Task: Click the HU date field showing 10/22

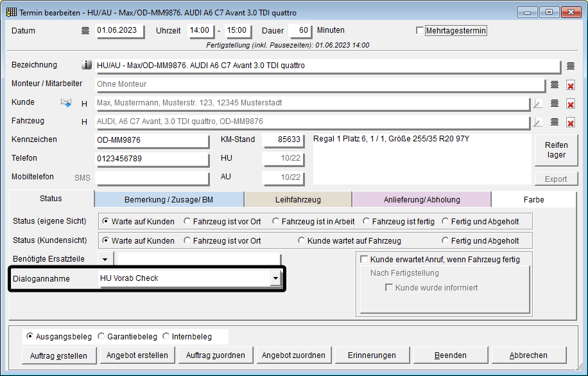Action: pyautogui.click(x=282, y=159)
